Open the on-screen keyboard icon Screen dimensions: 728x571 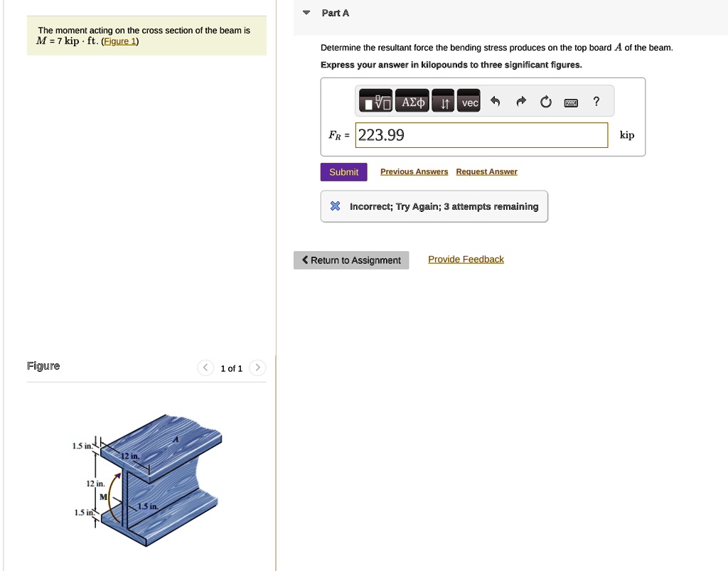[x=570, y=102]
